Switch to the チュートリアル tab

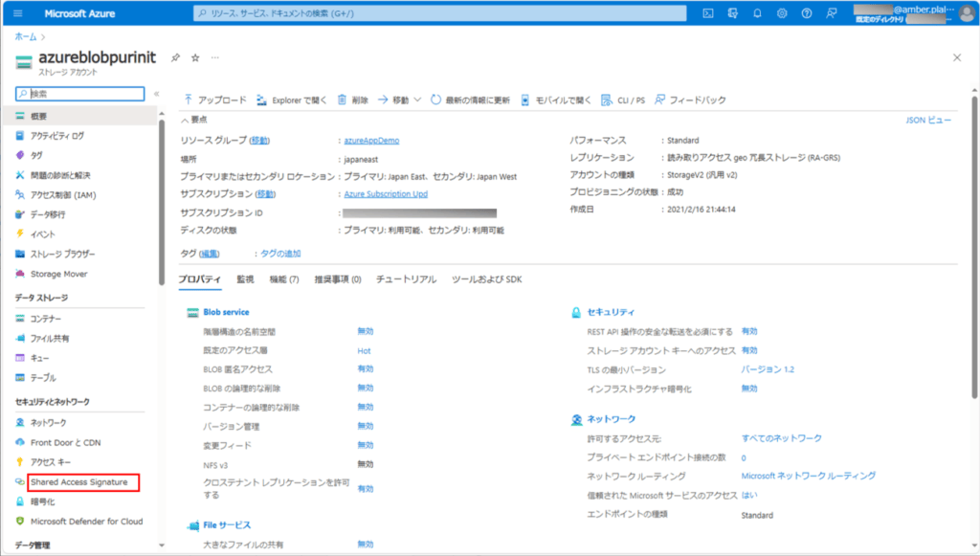click(406, 279)
